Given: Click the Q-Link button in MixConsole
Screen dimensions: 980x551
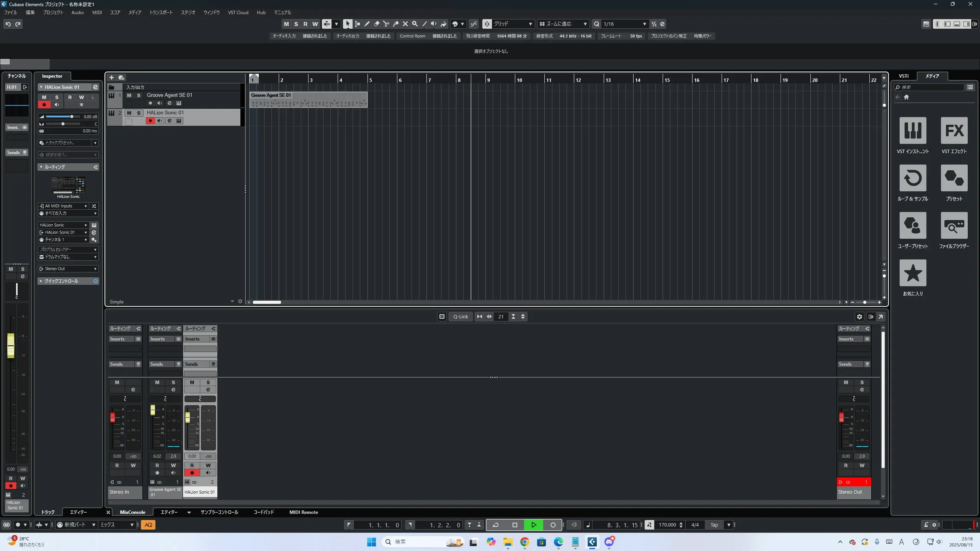Looking at the screenshot, I should pos(461,317).
